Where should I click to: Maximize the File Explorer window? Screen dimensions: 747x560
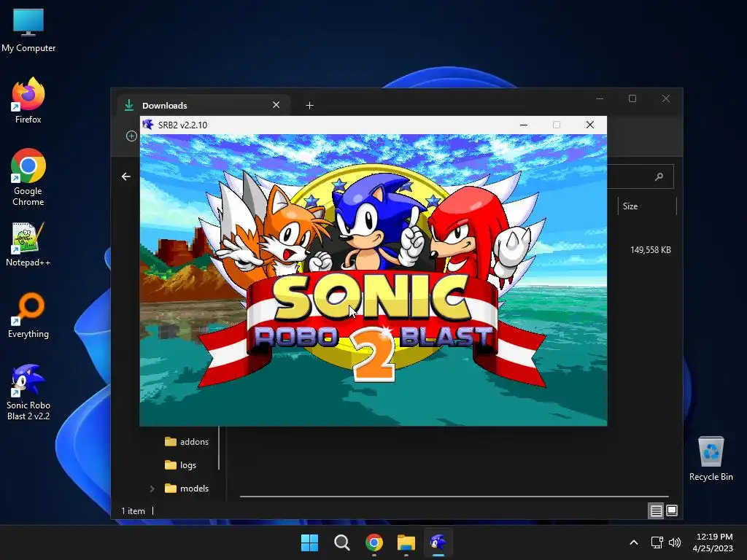[632, 98]
